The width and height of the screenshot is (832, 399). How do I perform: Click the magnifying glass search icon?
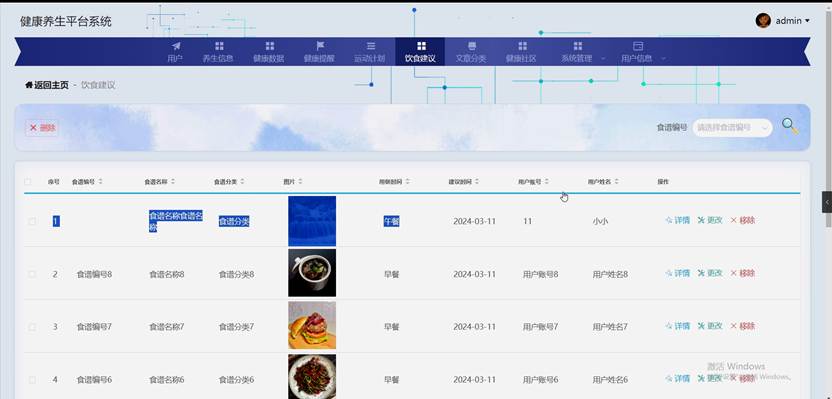(x=790, y=126)
